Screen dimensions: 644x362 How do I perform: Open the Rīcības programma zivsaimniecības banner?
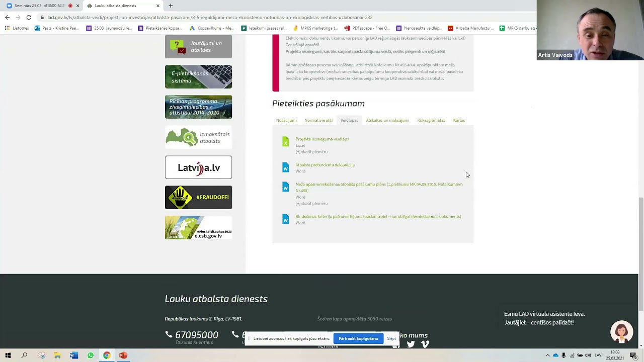tap(198, 107)
